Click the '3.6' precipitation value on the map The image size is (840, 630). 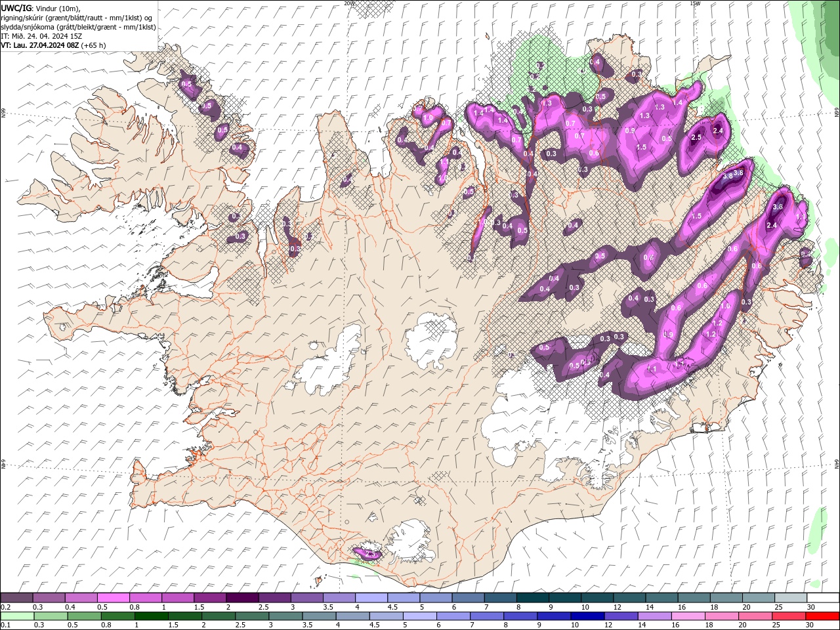coord(778,206)
